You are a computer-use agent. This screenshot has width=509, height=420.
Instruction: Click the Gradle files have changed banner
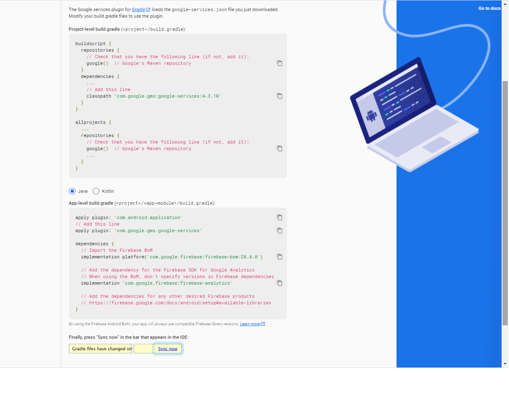coord(101,349)
